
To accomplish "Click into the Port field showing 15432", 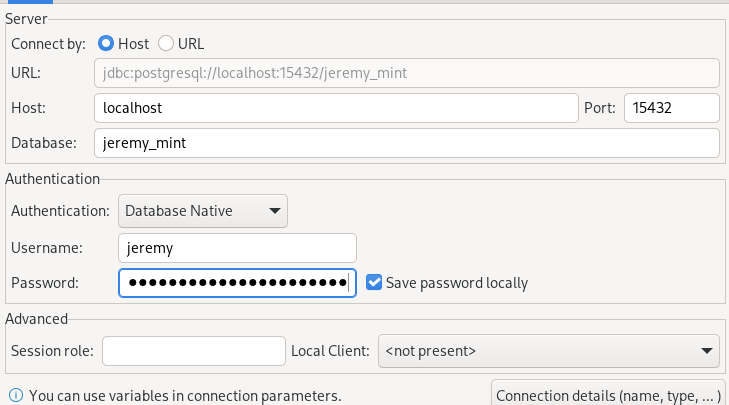I will coord(671,108).
